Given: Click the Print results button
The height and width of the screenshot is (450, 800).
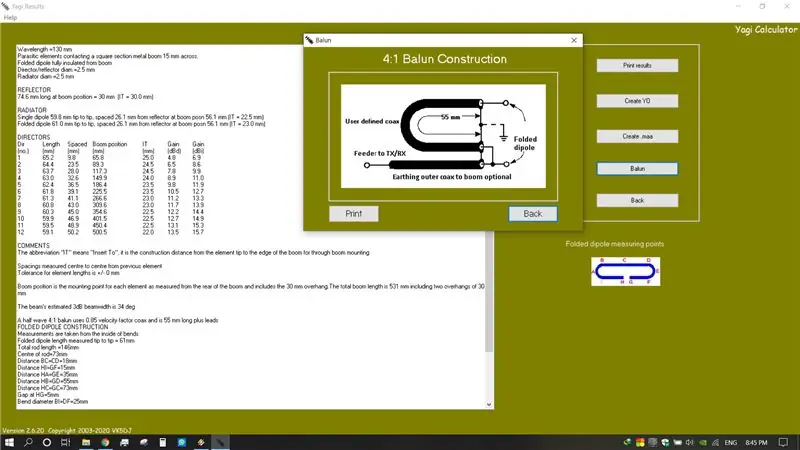Looking at the screenshot, I should click(x=637, y=65).
